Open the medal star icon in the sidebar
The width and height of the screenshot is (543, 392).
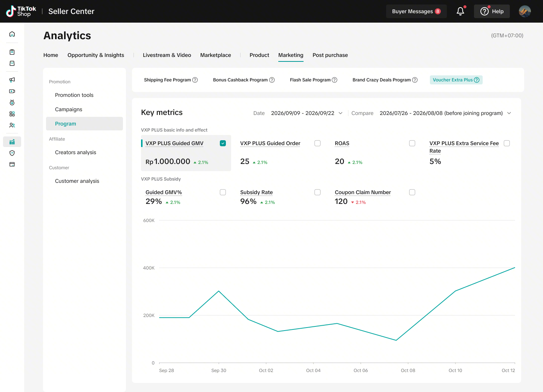[x=12, y=102]
